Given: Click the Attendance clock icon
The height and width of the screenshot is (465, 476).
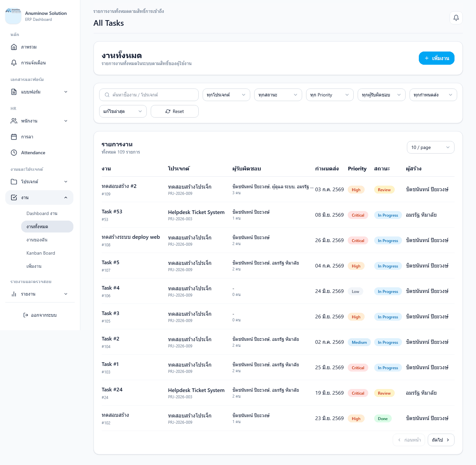Looking at the screenshot, I should [x=14, y=153].
